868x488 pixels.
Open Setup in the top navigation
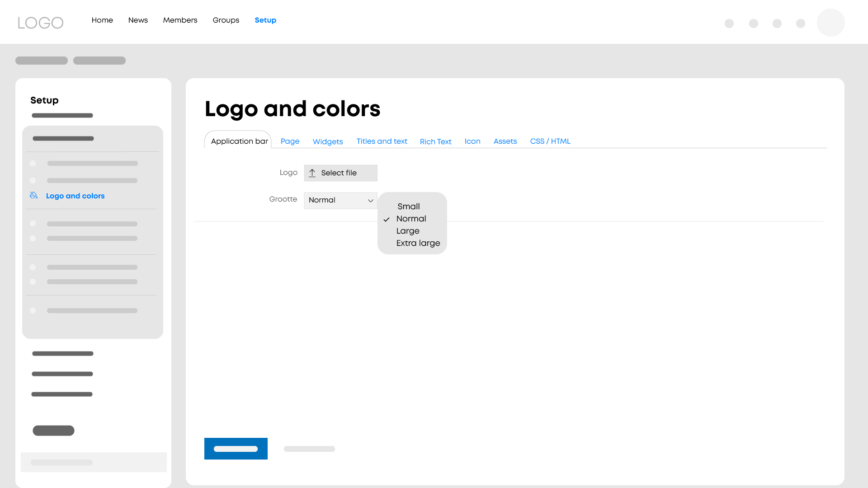[265, 20]
